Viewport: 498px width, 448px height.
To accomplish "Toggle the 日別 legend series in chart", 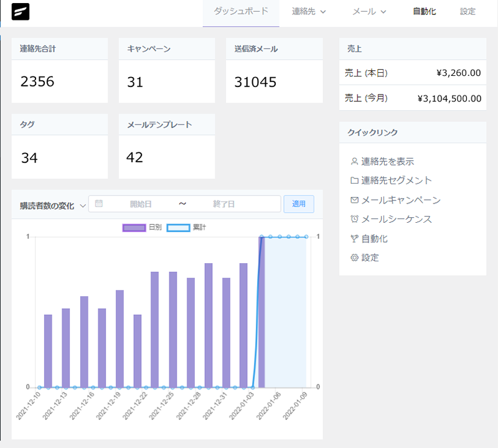I will click(142, 227).
